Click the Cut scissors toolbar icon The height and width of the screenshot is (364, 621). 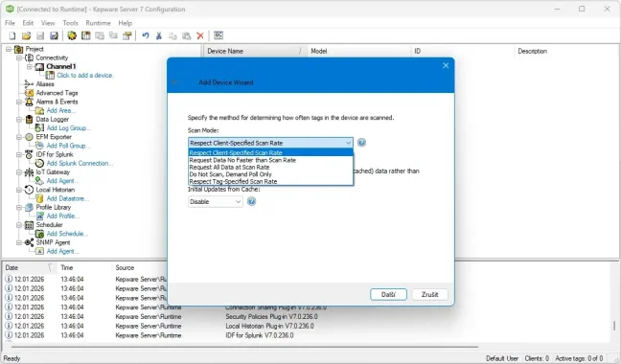[x=159, y=36]
